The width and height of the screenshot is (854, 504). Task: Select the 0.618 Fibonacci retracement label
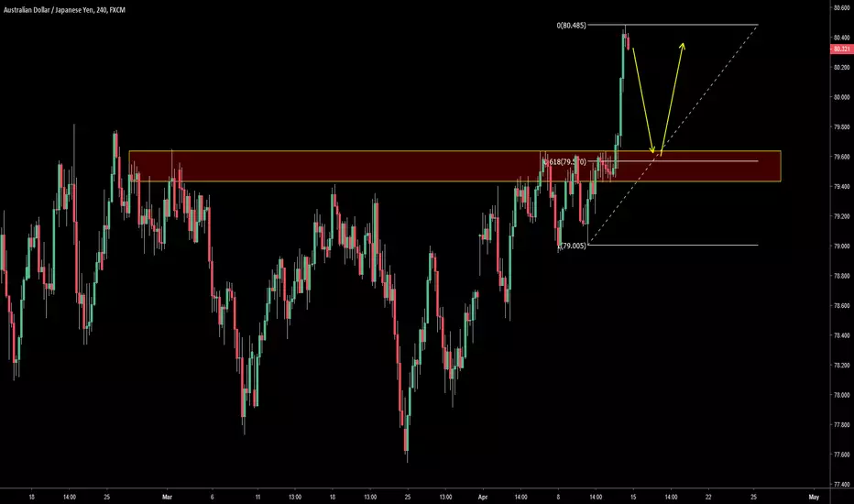(x=565, y=162)
